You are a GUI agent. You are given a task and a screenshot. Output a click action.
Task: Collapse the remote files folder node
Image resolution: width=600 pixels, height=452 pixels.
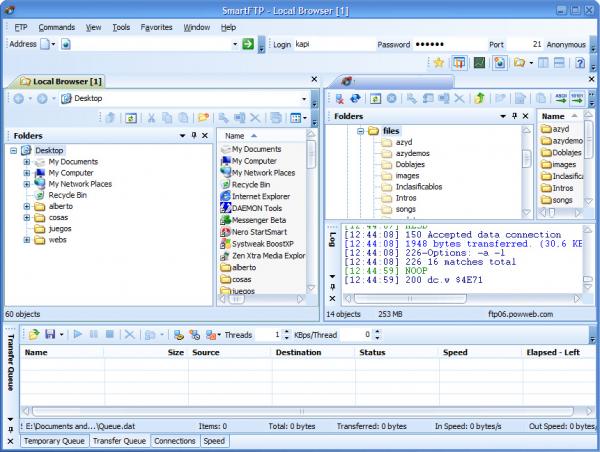pos(360,131)
